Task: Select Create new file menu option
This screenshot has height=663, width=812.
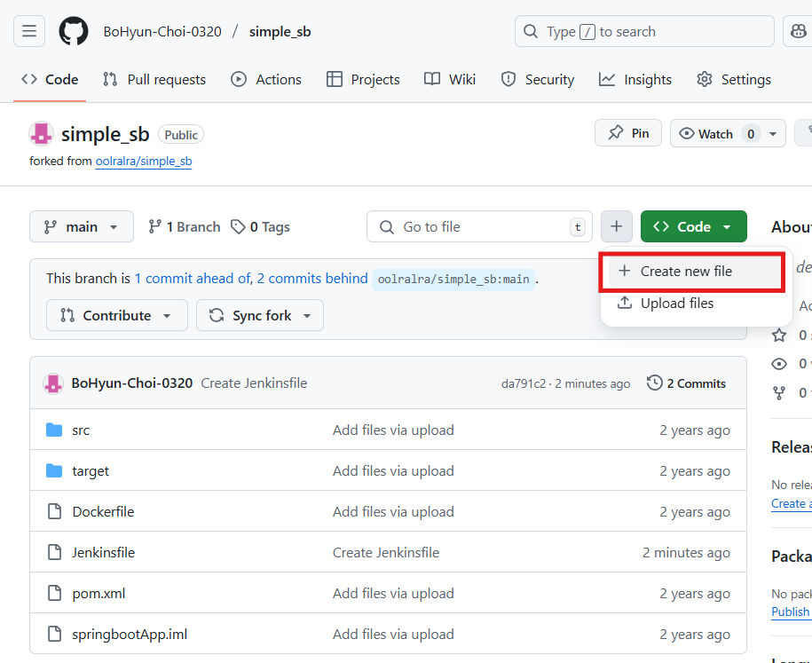Action: 695,271
